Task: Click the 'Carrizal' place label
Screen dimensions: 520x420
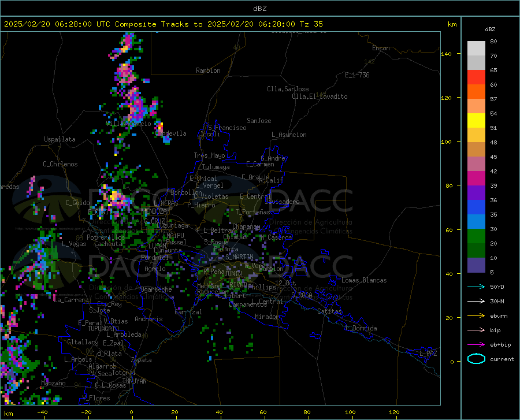Action: pos(188,312)
